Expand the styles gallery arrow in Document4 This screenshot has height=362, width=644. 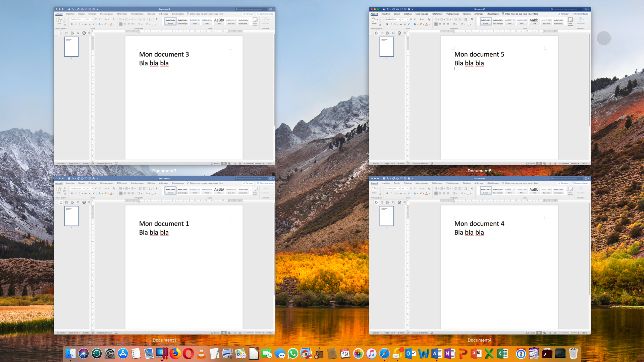point(566,191)
